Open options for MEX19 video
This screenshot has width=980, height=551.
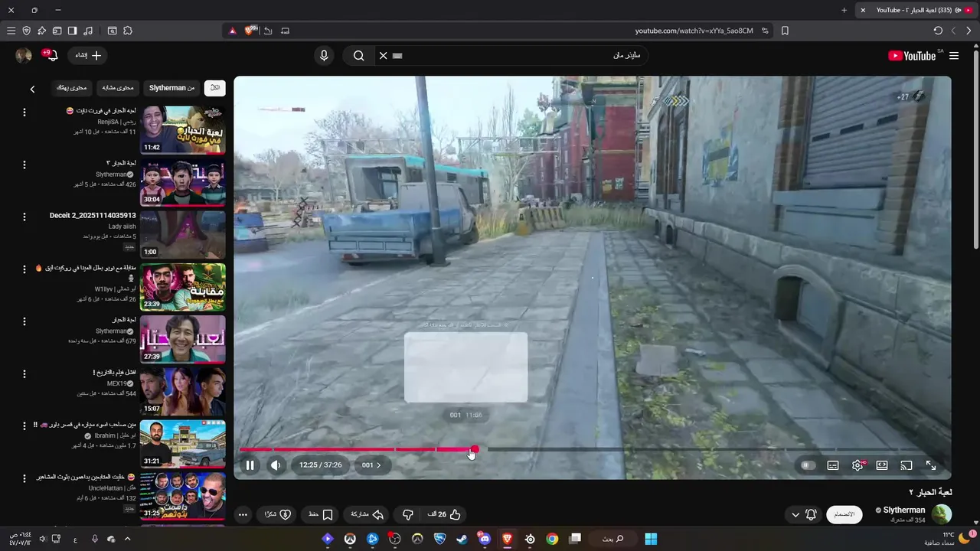click(x=24, y=374)
